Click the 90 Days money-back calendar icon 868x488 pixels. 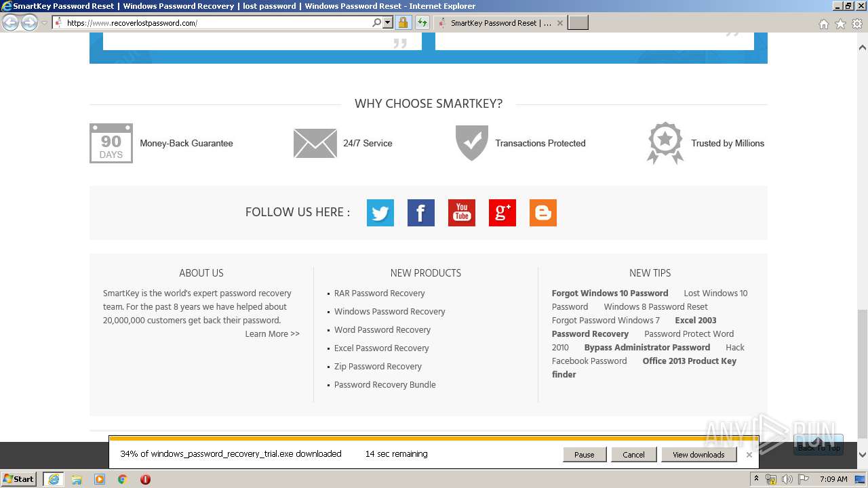[111, 143]
